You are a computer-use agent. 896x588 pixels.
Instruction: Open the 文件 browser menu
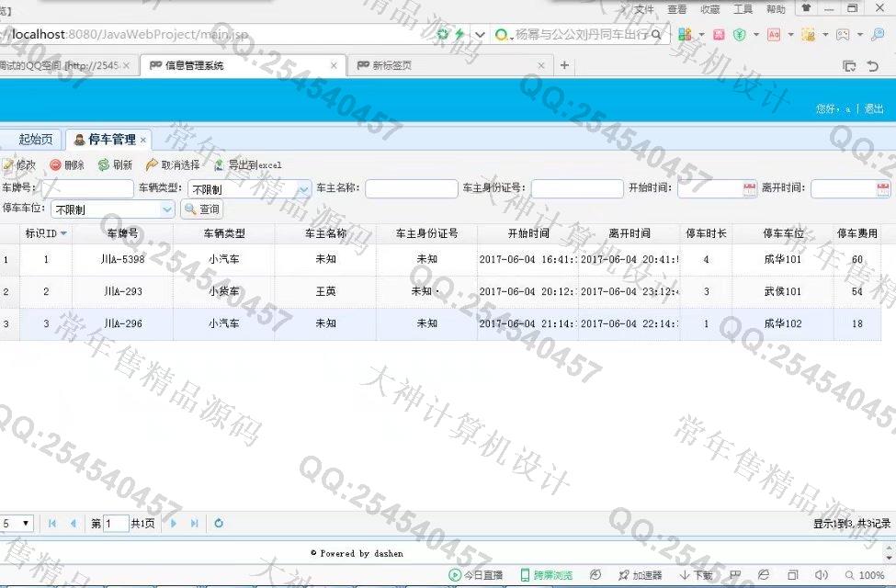[644, 9]
